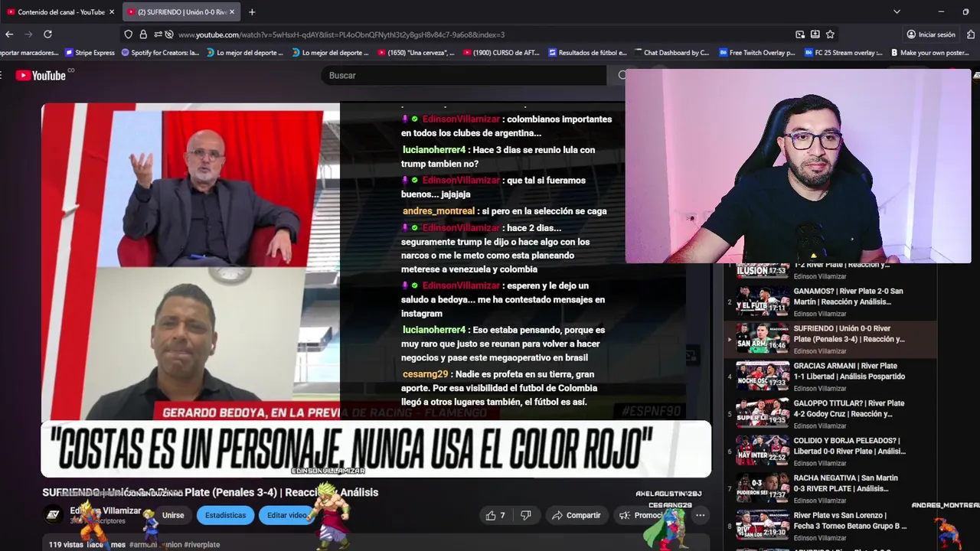Close the 'Contenido del canal' tab

point(112,12)
